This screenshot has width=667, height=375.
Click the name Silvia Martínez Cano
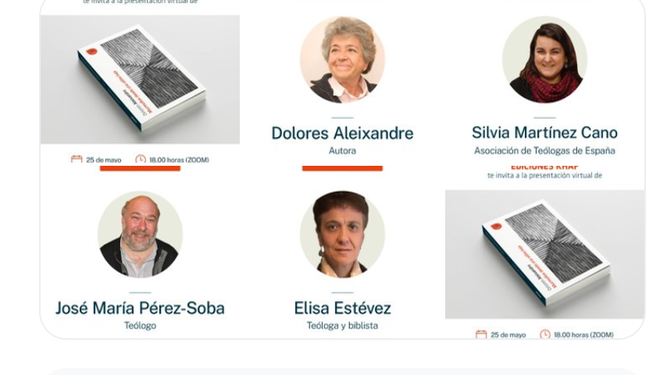[544, 133]
